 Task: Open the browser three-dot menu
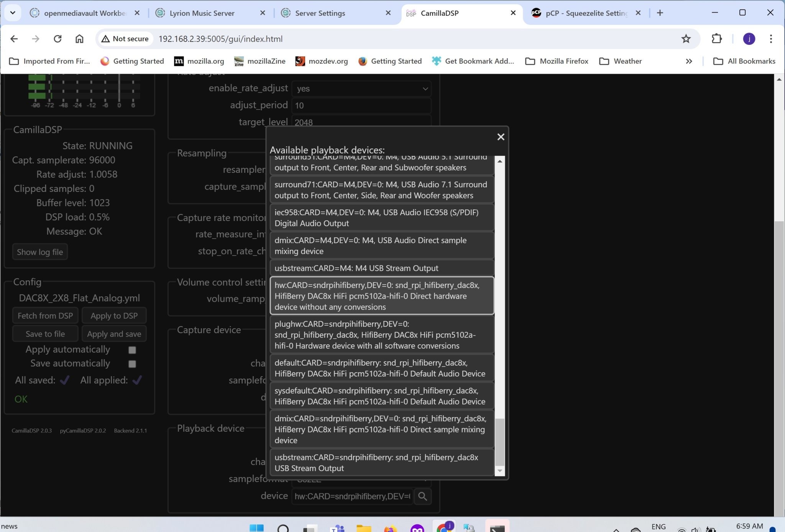point(771,39)
